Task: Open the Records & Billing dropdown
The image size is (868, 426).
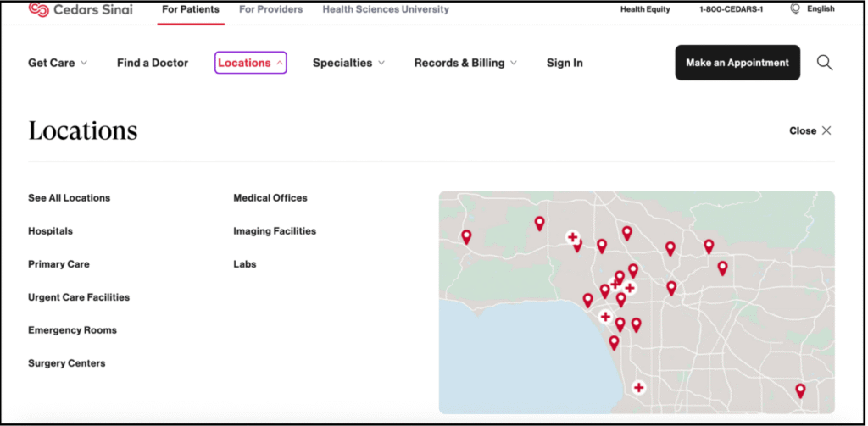Action: [x=465, y=63]
